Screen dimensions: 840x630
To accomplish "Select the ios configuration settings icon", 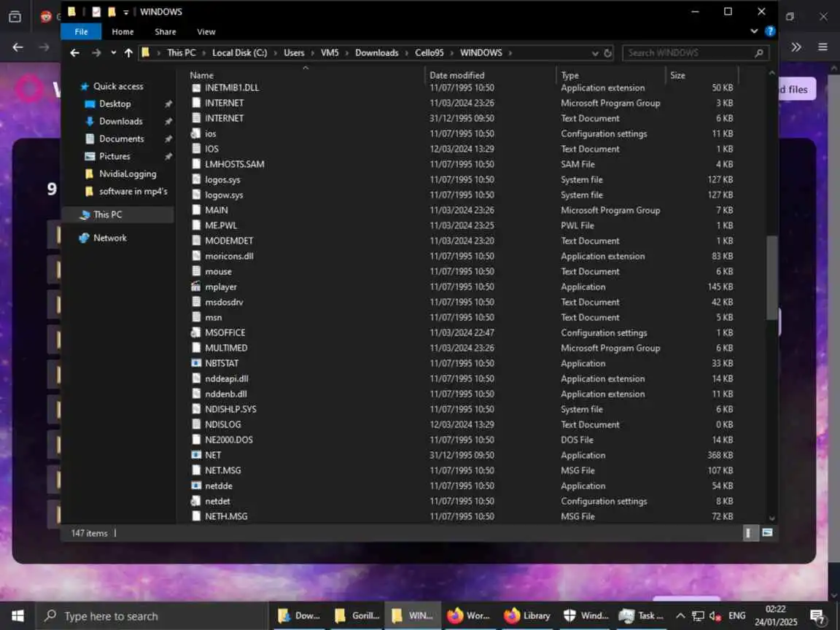I will [196, 134].
